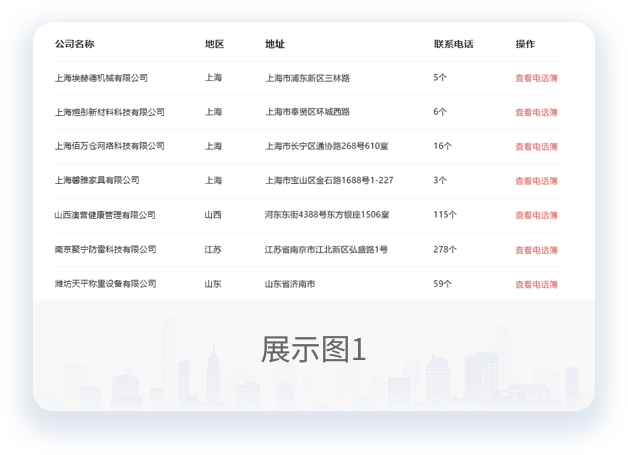Click the address 河东东街4388号东方银座1506室
The width and height of the screenshot is (628, 455).
[x=327, y=215]
